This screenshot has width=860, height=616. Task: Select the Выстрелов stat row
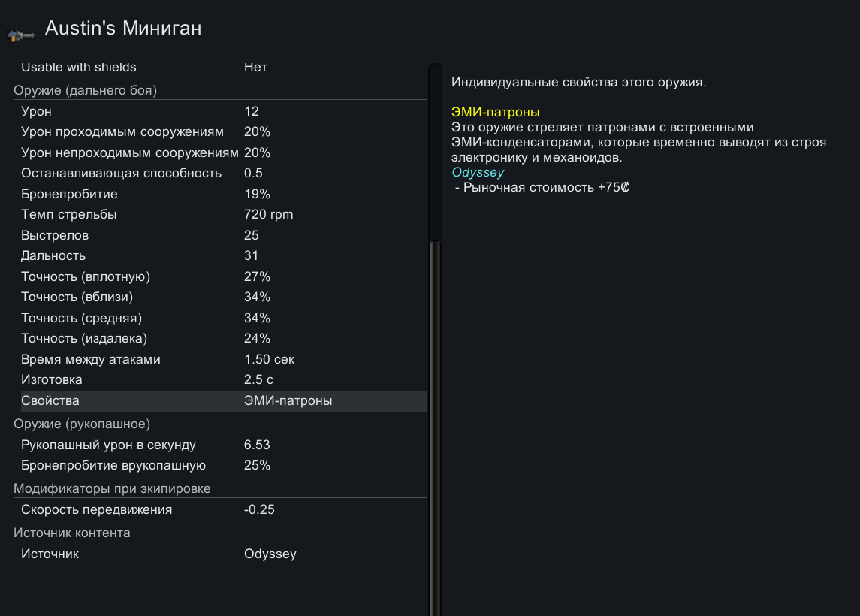click(x=218, y=235)
